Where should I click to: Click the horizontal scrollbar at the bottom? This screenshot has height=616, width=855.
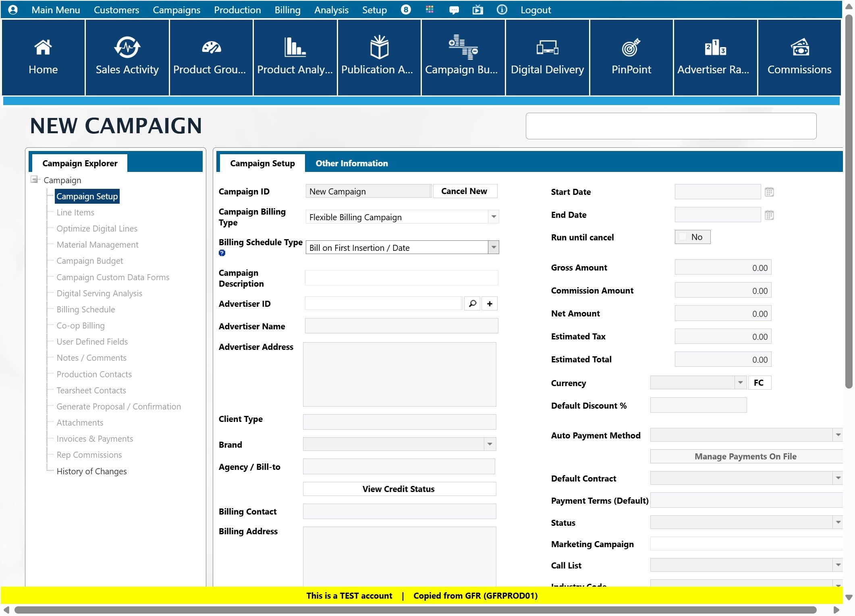pyautogui.click(x=415, y=610)
